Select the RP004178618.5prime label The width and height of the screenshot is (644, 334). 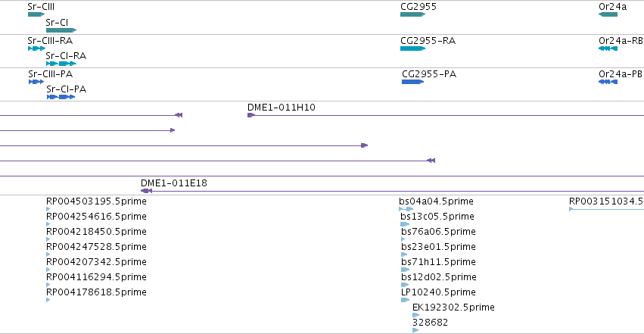(x=96, y=292)
